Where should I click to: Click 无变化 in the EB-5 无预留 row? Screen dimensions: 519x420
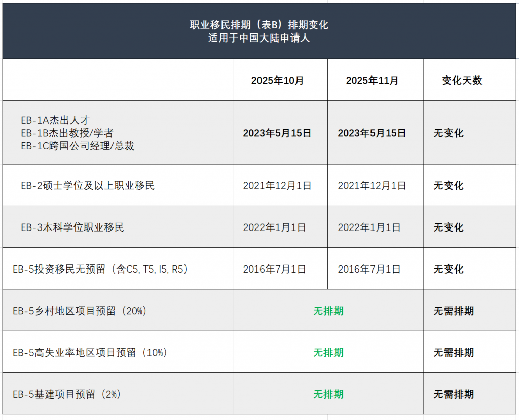(449, 269)
